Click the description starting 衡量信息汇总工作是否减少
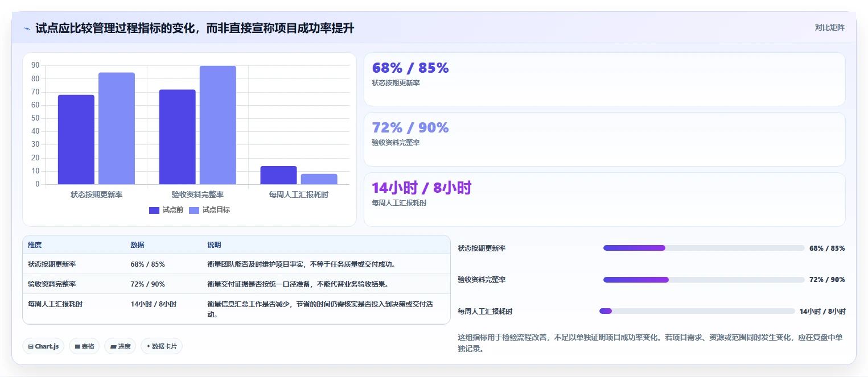The width and height of the screenshot is (868, 377). tap(320, 309)
